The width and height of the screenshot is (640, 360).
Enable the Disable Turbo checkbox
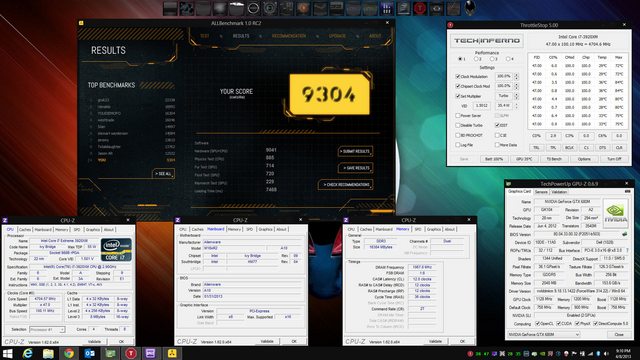click(458, 125)
